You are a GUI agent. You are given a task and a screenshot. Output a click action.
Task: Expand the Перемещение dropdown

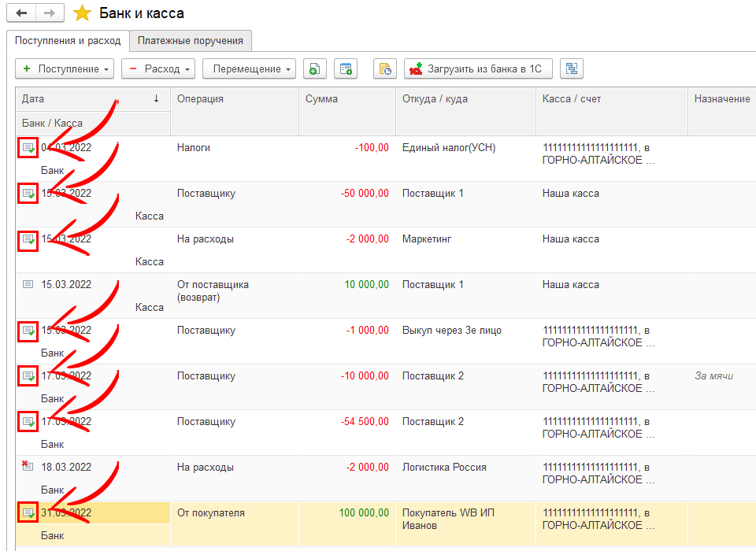point(249,69)
